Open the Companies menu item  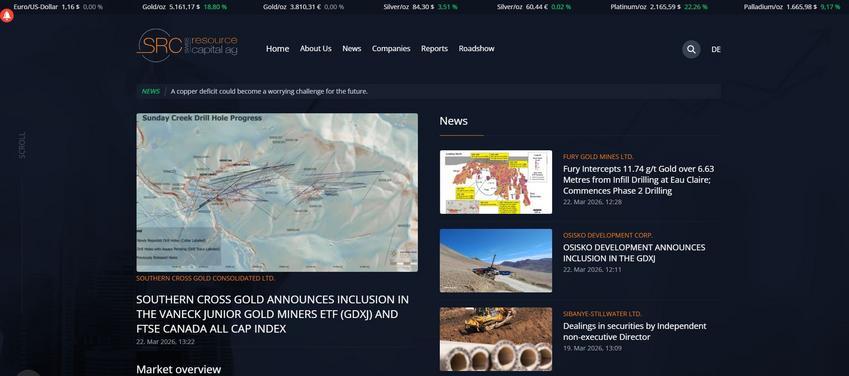click(391, 49)
